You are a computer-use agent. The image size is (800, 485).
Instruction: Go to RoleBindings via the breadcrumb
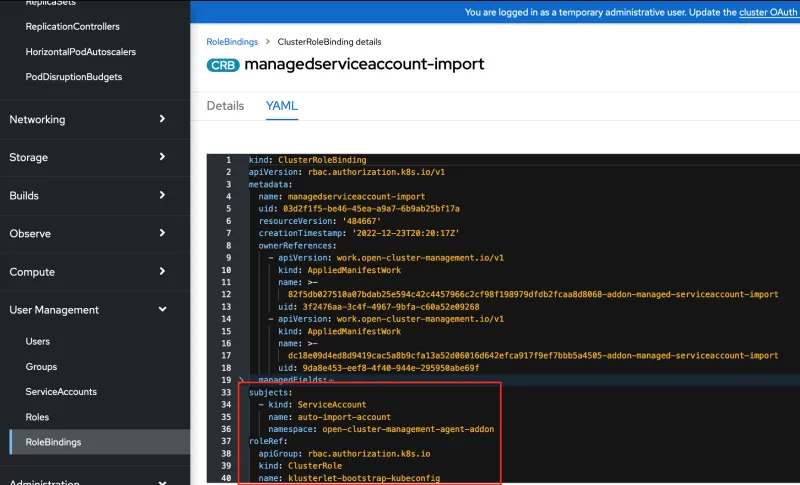[232, 42]
